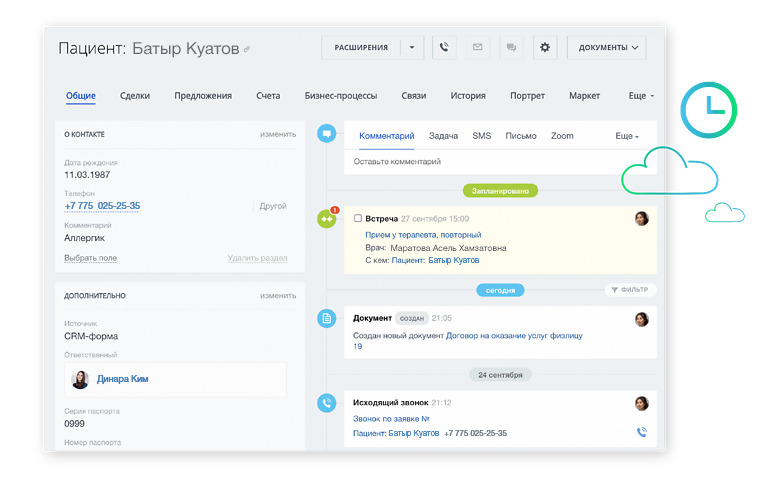Click the Фильтр button
Image resolution: width=768 pixels, height=500 pixels.
coord(630,290)
